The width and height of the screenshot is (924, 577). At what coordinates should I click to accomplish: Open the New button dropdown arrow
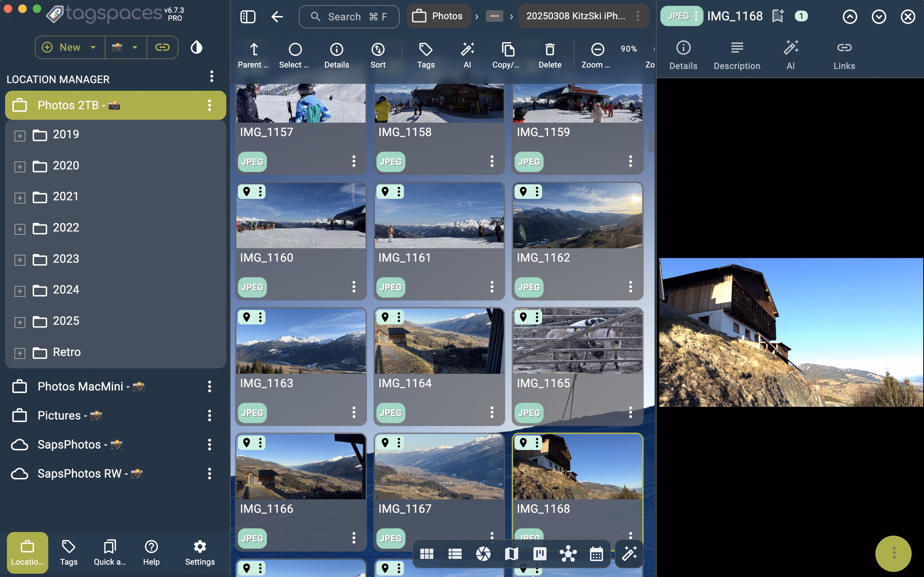(93, 47)
